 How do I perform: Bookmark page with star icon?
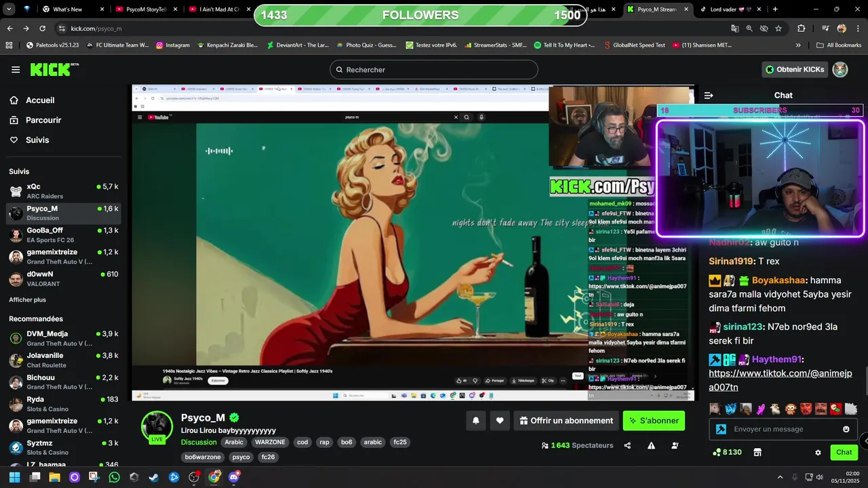coord(778,28)
